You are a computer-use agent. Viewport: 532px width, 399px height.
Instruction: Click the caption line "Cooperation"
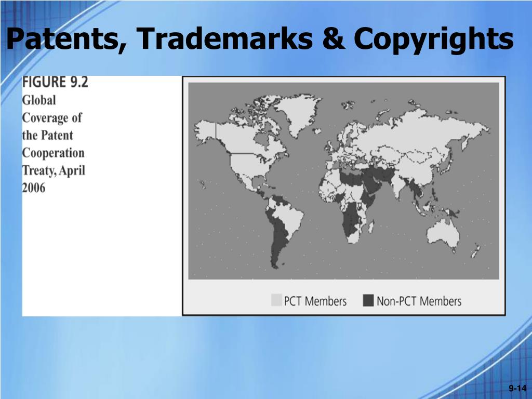click(54, 153)
